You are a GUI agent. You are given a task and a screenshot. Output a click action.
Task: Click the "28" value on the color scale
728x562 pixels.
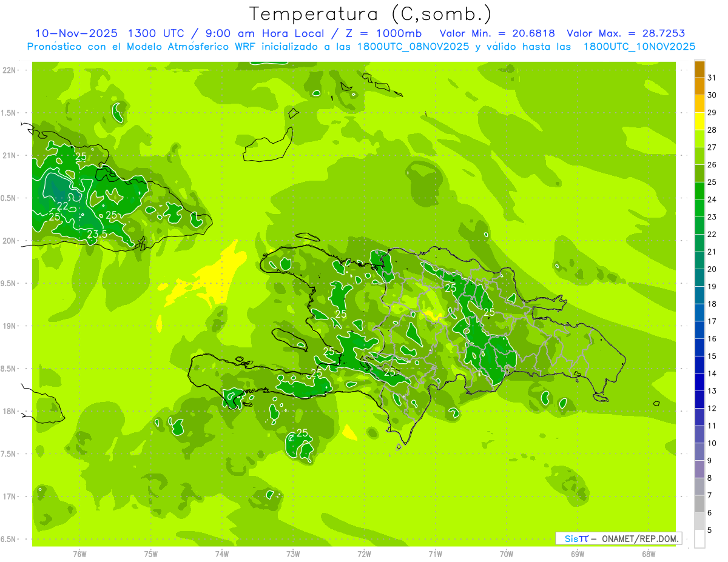[x=712, y=130]
